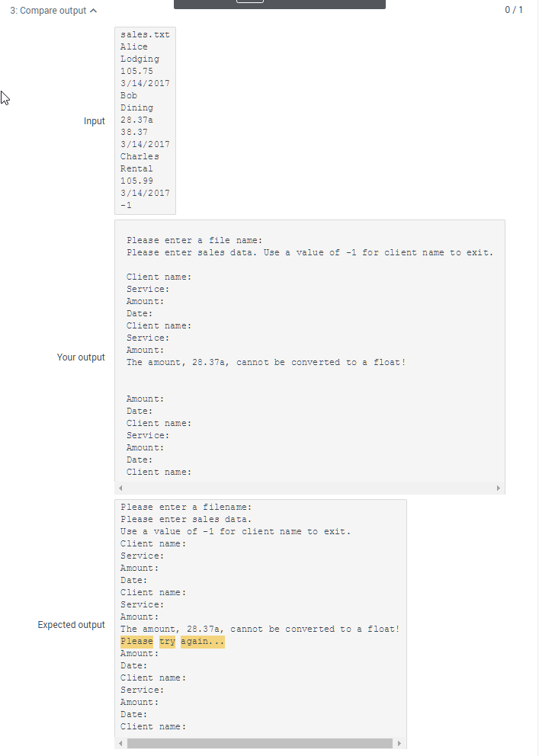Click the right arrow of Your output scrollbar

pyautogui.click(x=499, y=488)
